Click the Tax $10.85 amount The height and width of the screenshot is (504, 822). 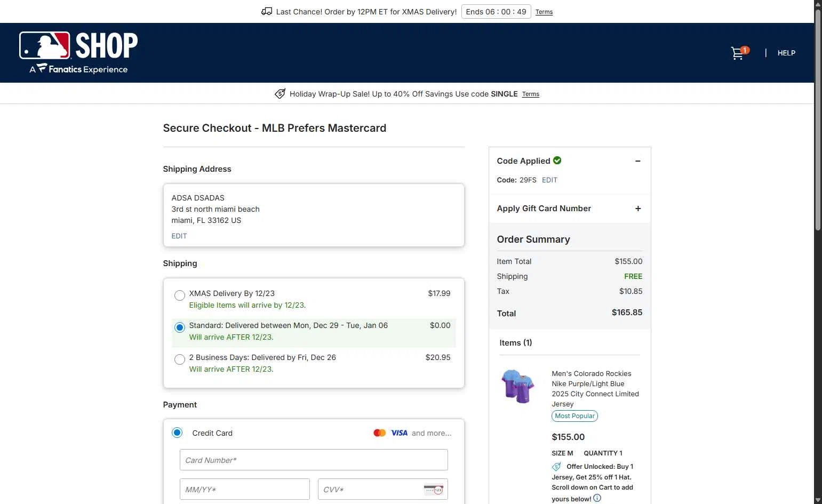coord(631,291)
